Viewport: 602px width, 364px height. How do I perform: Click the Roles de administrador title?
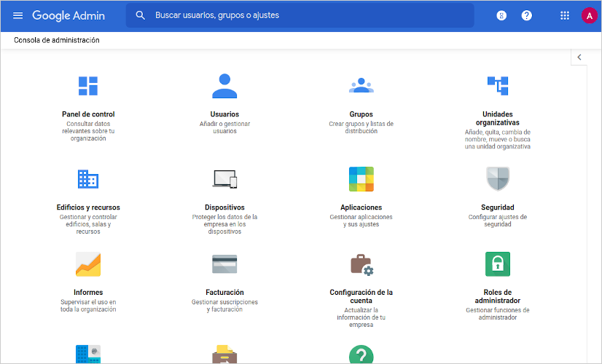(498, 296)
